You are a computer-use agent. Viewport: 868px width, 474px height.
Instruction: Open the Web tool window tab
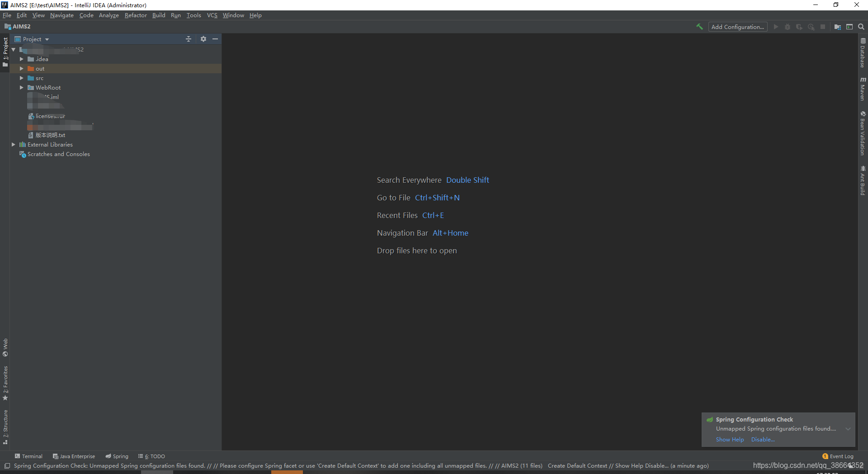click(5, 347)
